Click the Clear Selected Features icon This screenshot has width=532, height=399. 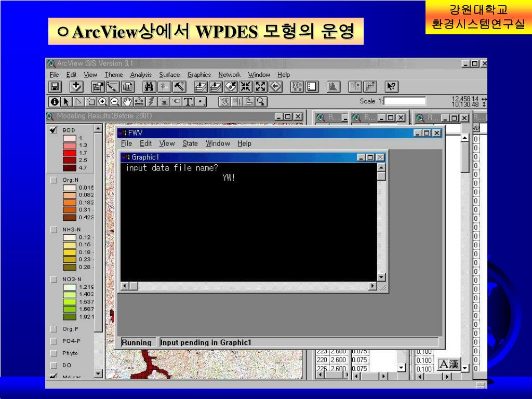312,87
